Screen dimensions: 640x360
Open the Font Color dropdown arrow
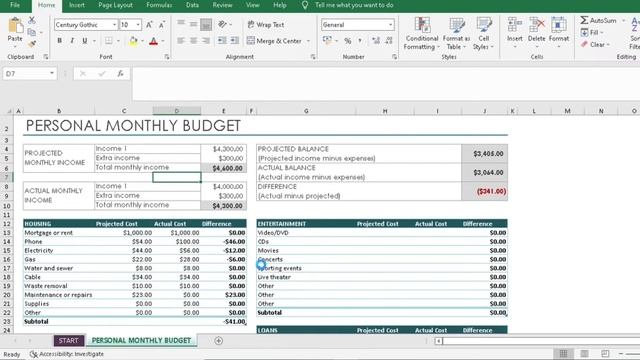(x=163, y=41)
